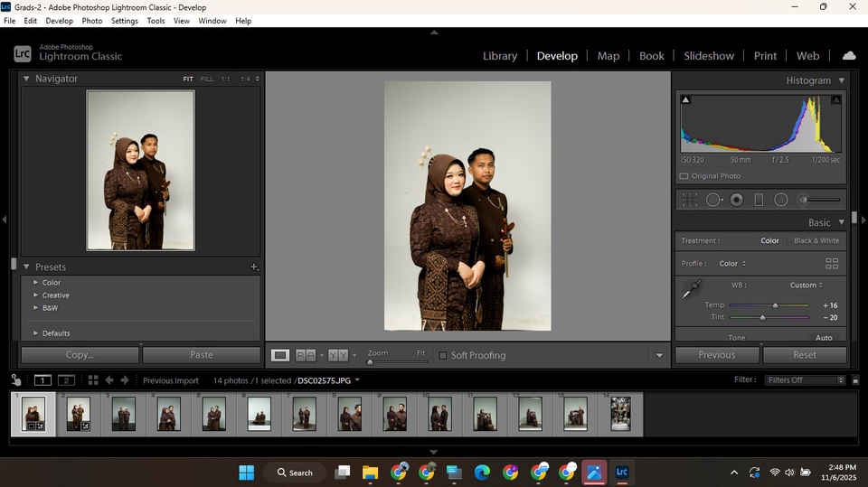Expand the Defaults presets group
This screenshot has height=487, width=868.
(35, 333)
